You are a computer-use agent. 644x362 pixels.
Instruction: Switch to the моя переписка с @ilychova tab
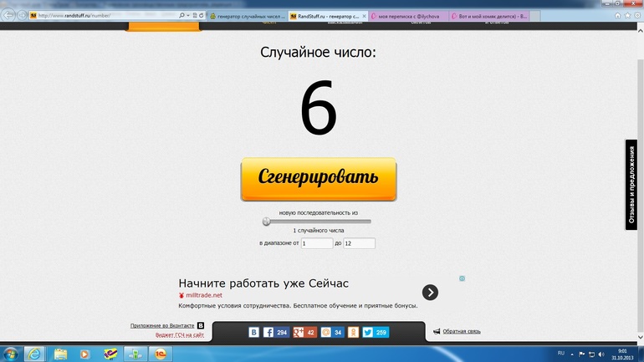coord(409,16)
